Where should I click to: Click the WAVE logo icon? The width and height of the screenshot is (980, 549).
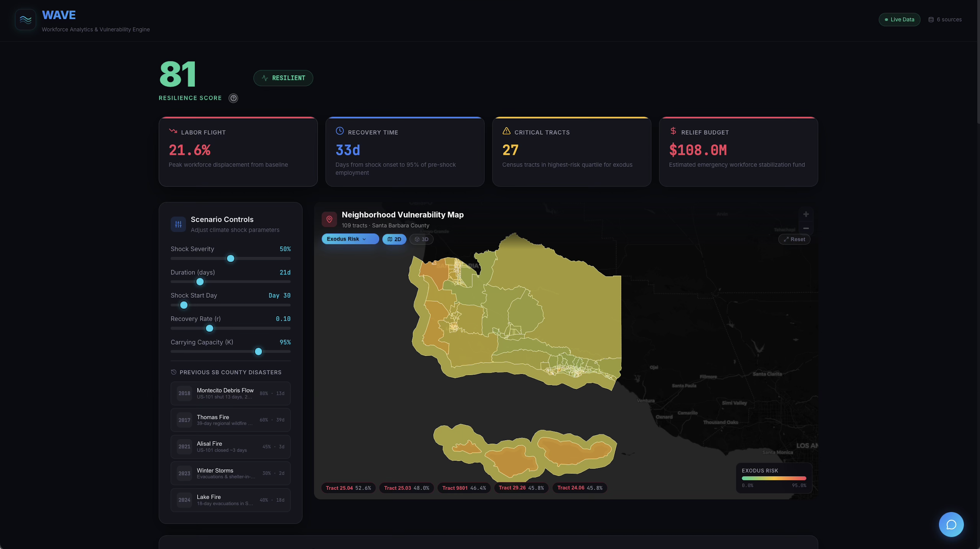(x=26, y=19)
